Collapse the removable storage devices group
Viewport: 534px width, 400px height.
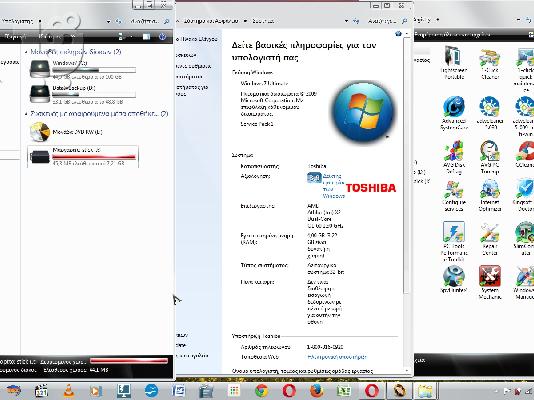[x=26, y=114]
